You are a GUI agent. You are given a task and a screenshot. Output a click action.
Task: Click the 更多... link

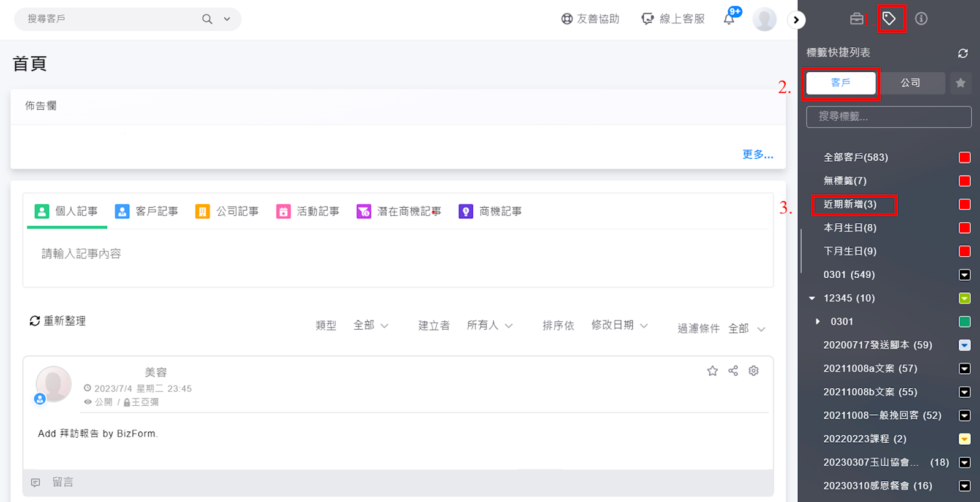[757, 154]
